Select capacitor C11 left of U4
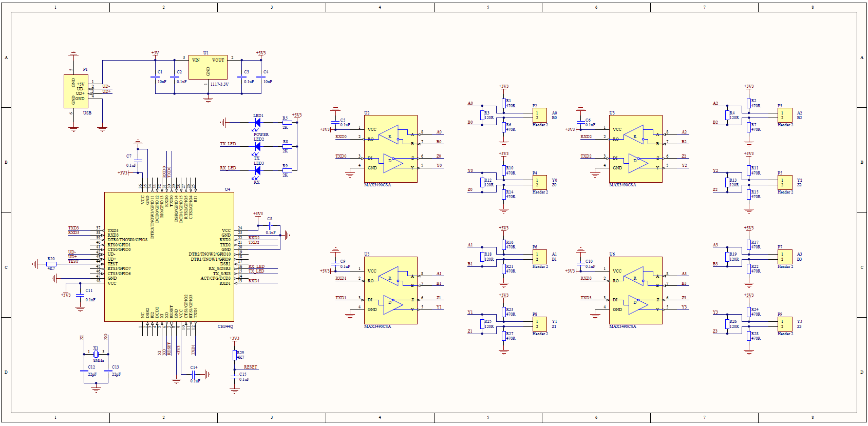The height and width of the screenshot is (426, 868). click(x=80, y=295)
